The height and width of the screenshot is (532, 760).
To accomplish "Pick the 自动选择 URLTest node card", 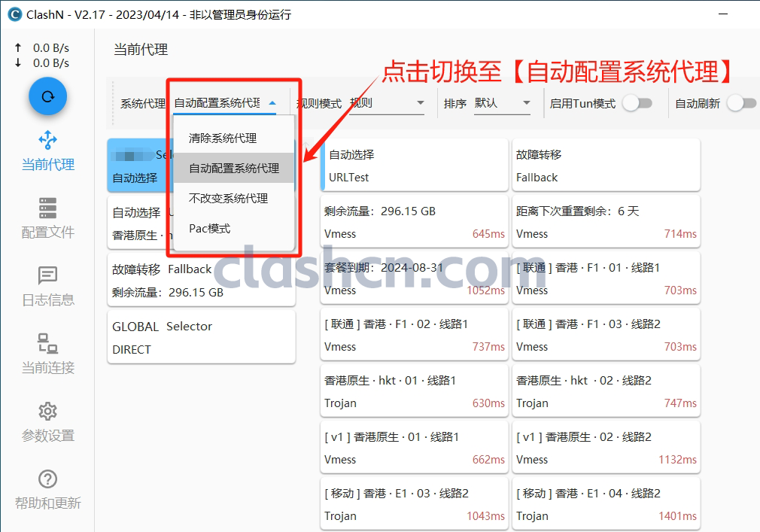I will point(415,166).
